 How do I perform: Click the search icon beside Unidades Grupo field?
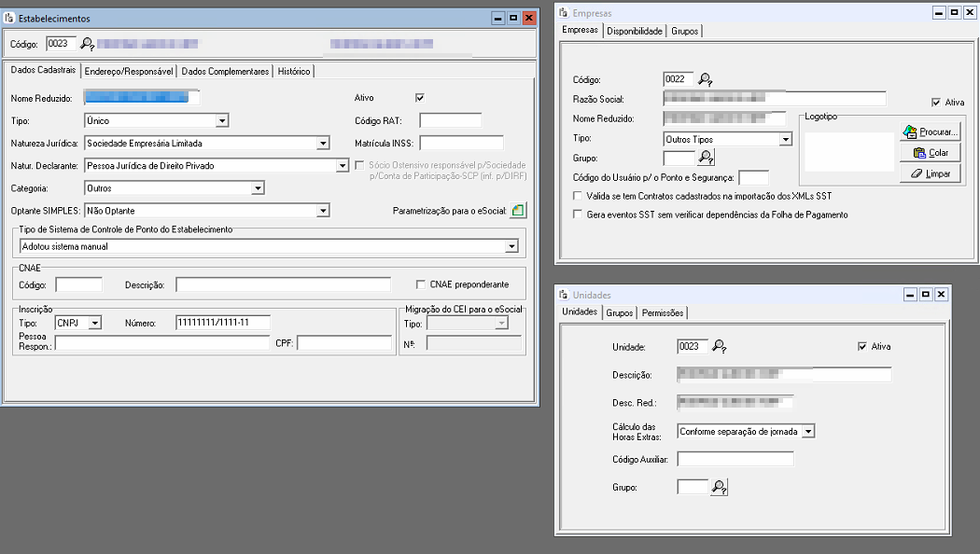[719, 487]
